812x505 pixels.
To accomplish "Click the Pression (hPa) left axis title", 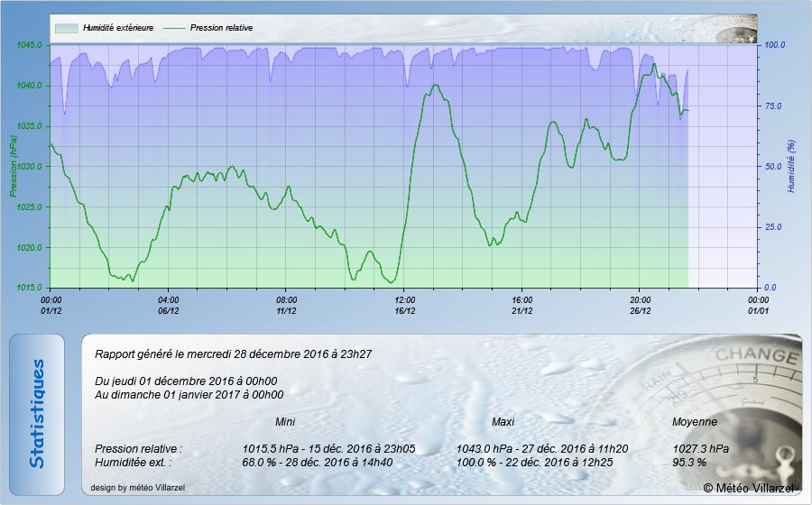I will click(13, 166).
